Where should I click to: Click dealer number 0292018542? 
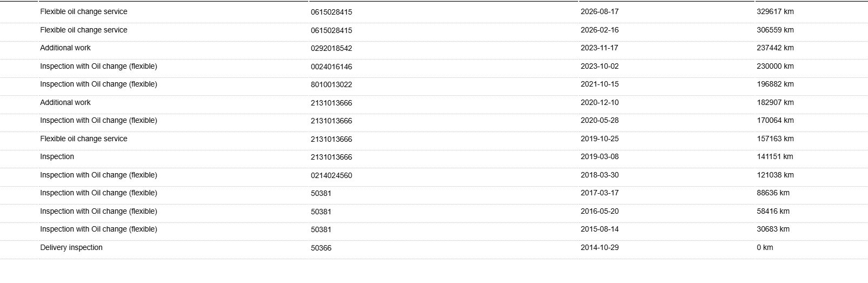(x=332, y=48)
